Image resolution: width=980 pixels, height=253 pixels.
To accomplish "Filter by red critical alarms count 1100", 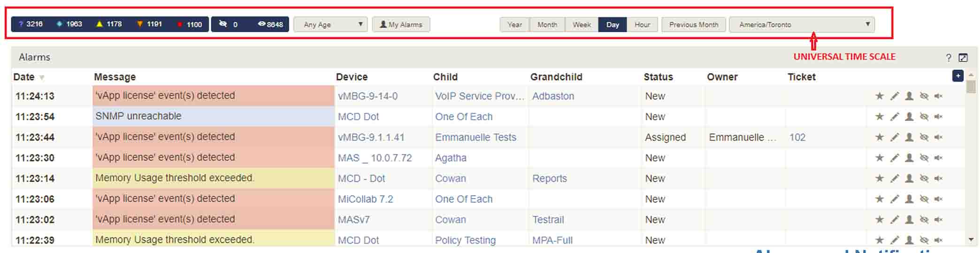I will (190, 24).
